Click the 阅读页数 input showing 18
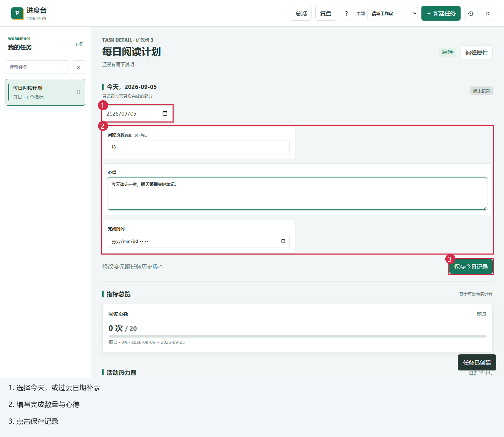Image resolution: width=504 pixels, height=437 pixels. coord(199,147)
